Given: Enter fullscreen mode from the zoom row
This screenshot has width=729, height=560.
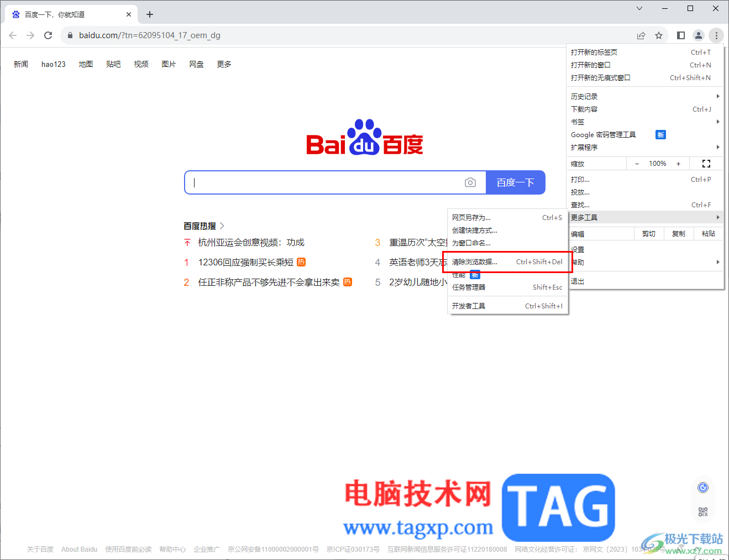Looking at the screenshot, I should coord(706,164).
